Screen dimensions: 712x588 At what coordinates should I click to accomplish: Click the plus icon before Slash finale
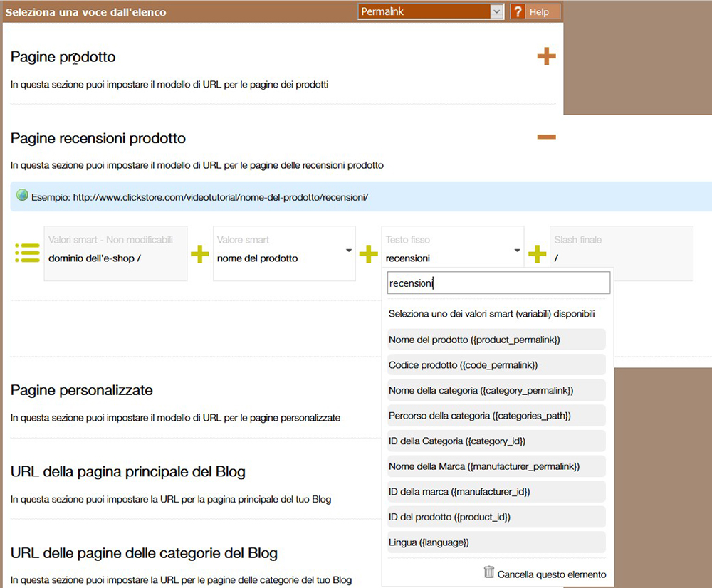(537, 254)
